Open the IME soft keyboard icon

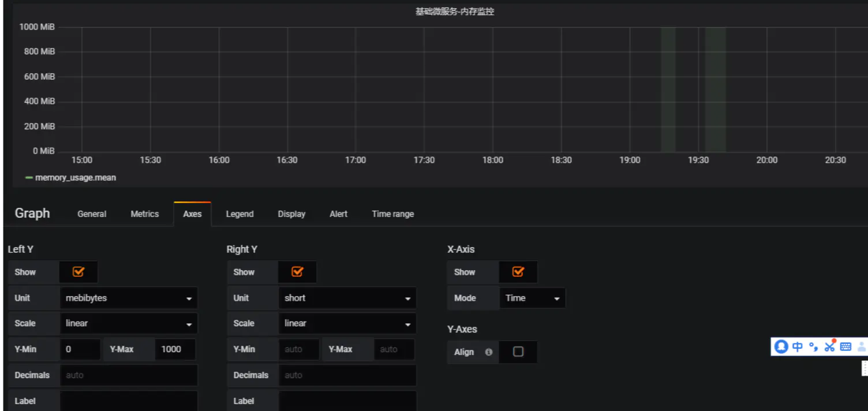[845, 346]
